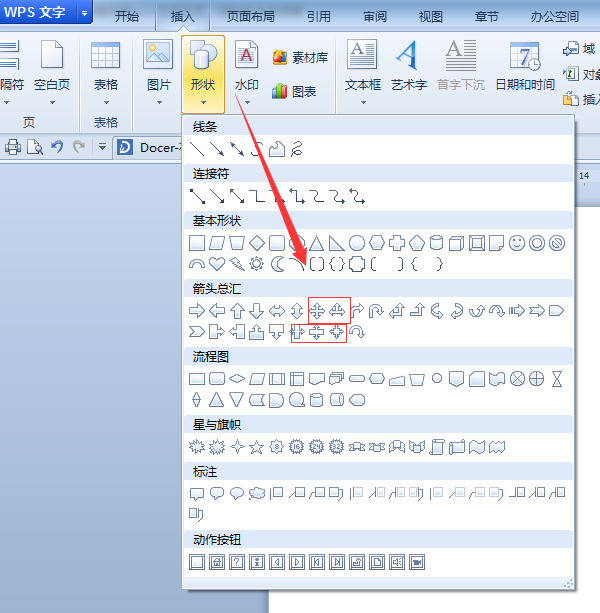Expand the 文本框 dropdown arrow
The height and width of the screenshot is (613, 600).
point(363,103)
